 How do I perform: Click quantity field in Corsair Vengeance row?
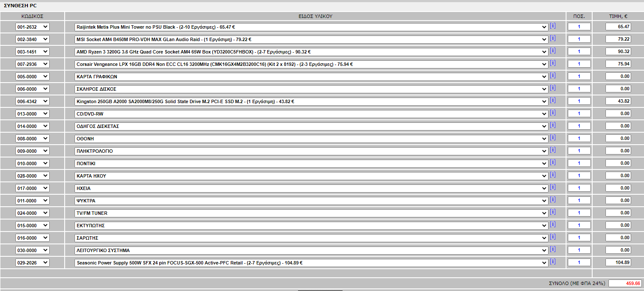(x=579, y=64)
